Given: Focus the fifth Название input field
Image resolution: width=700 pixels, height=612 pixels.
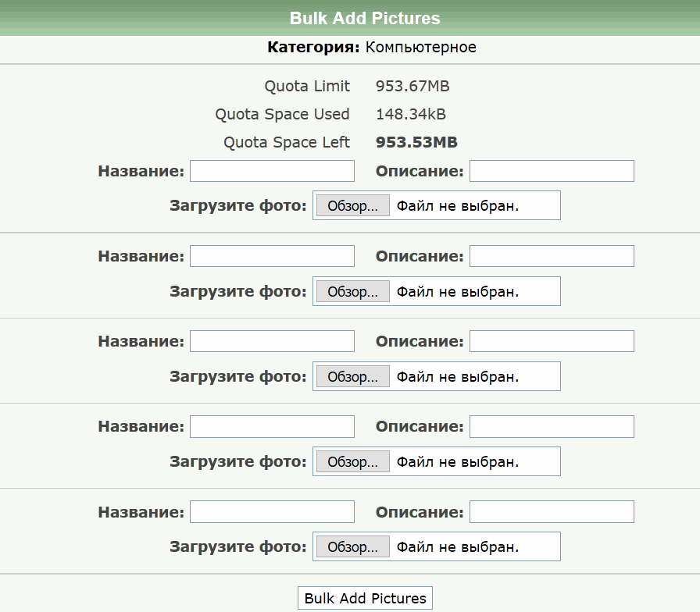Looking at the screenshot, I should 272,512.
